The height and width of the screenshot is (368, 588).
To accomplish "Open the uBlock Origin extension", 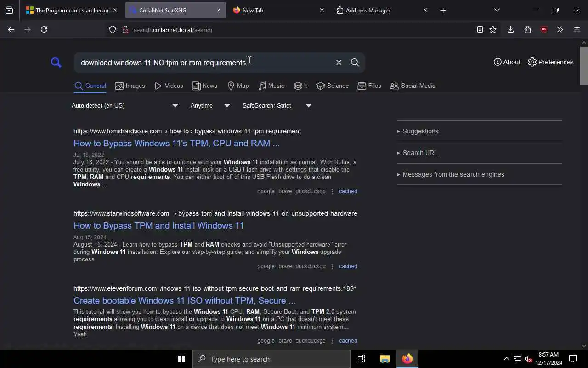I will (x=544, y=29).
